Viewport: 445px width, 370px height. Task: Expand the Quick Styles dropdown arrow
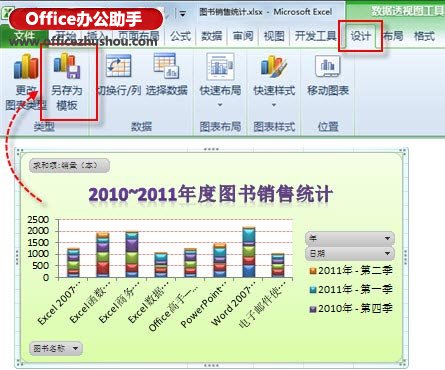point(274,105)
